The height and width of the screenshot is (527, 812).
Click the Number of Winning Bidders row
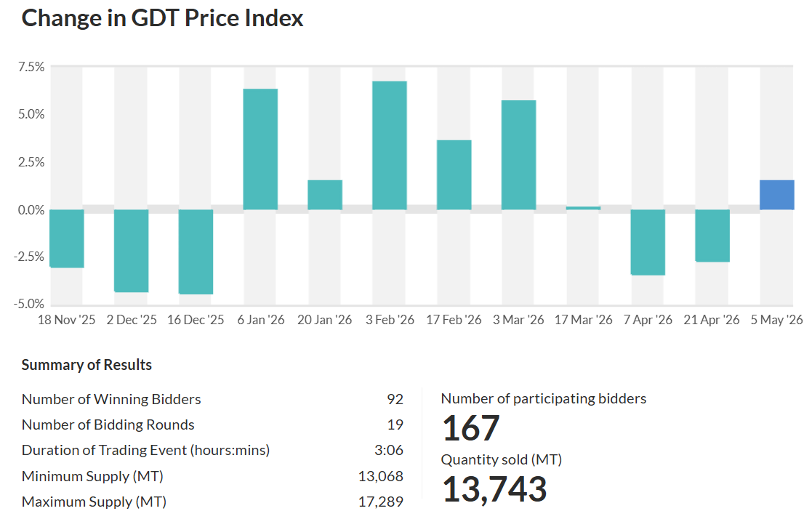tap(212, 399)
